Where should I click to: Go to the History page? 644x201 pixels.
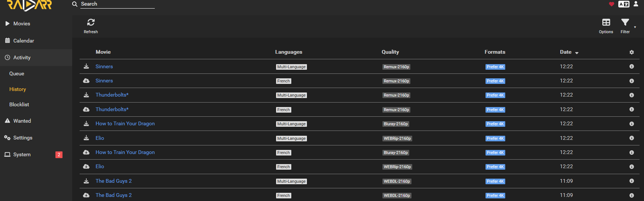[36, 89]
